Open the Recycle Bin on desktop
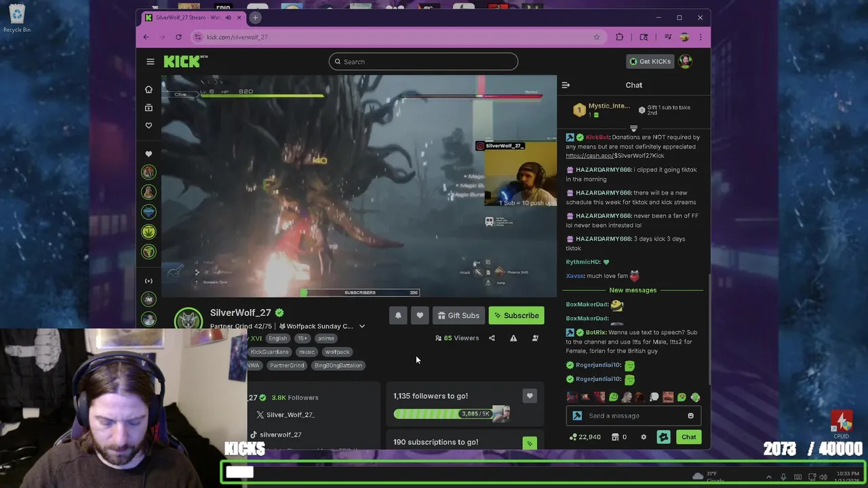The width and height of the screenshot is (868, 488). [17, 19]
